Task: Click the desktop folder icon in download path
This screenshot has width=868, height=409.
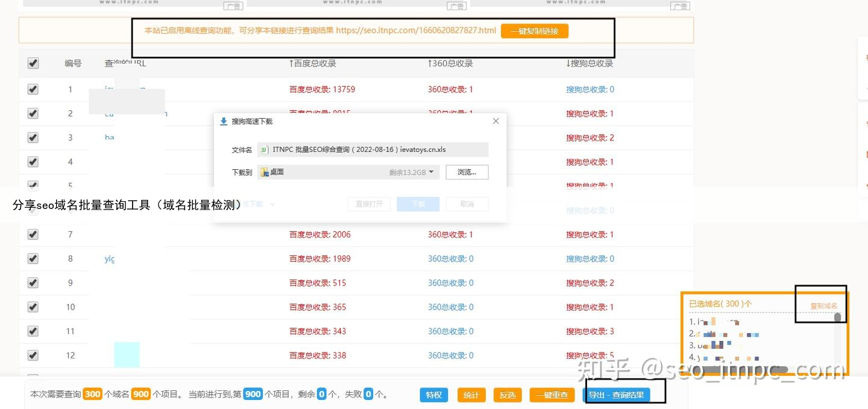Action: tap(264, 172)
